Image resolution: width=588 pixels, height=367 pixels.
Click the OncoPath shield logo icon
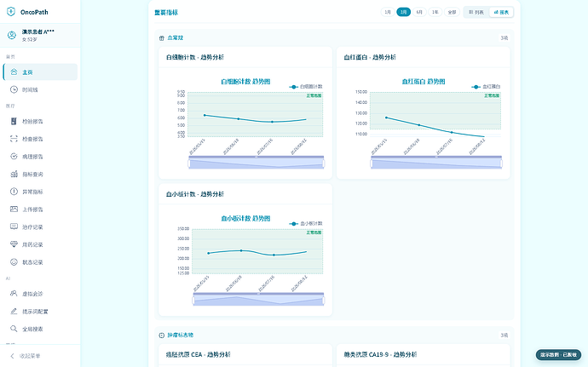coord(11,12)
